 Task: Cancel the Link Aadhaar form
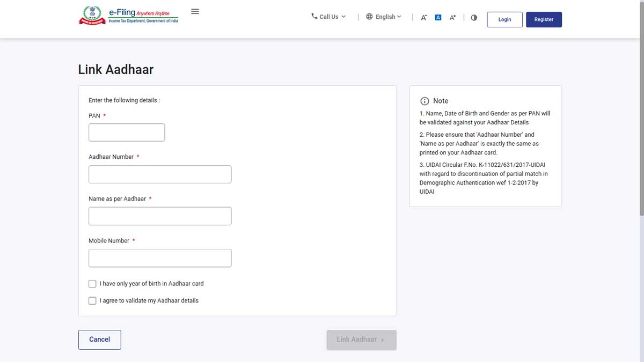99,339
